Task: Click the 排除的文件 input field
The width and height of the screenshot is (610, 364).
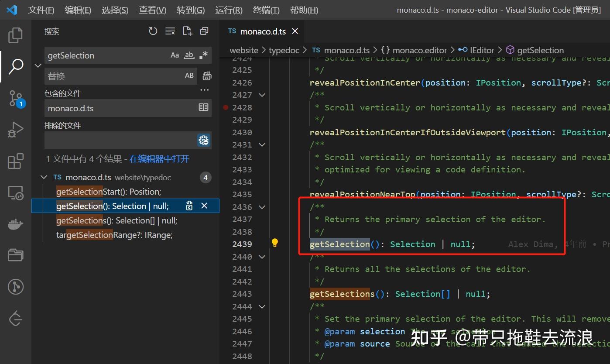Action: (x=118, y=140)
